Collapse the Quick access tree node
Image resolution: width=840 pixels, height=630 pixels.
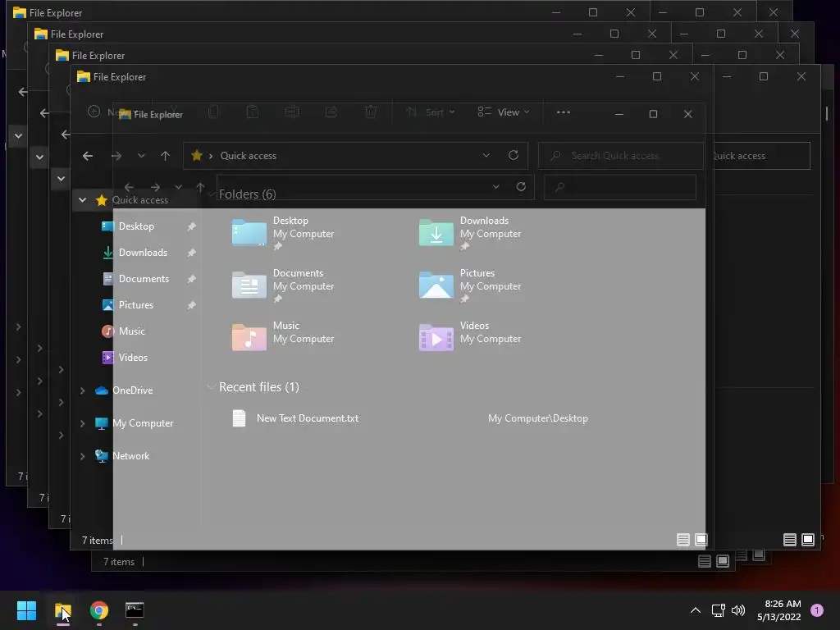pyautogui.click(x=82, y=200)
